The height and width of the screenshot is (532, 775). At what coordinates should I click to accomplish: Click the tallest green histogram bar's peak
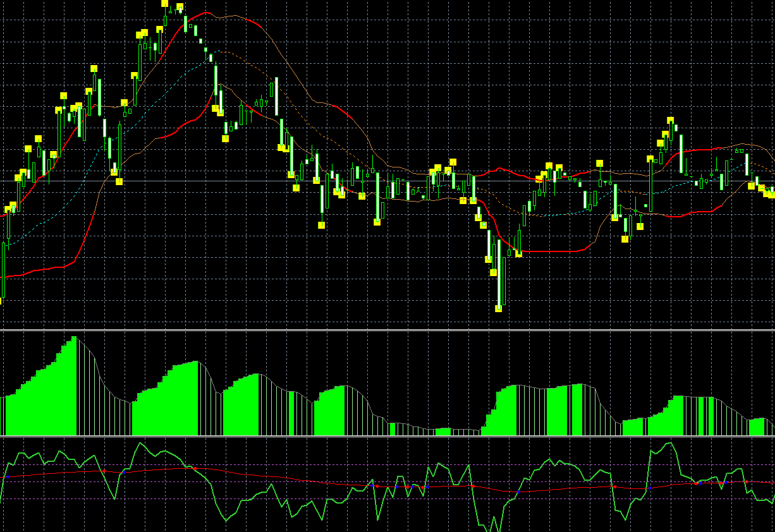click(74, 338)
